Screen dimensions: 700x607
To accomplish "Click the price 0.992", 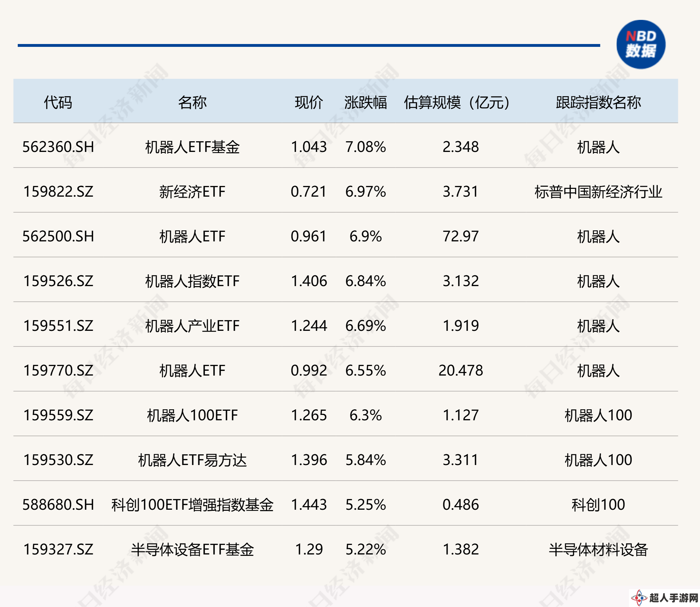I will 309,371.
